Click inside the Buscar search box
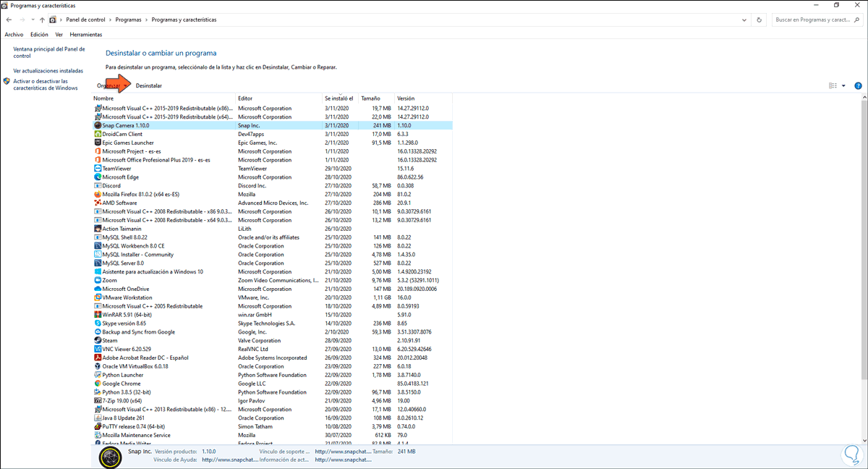This screenshot has height=469, width=868. tap(814, 20)
